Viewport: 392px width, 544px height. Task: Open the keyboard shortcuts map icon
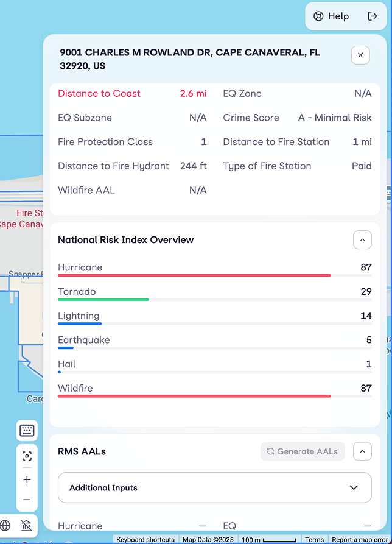[x=27, y=431]
